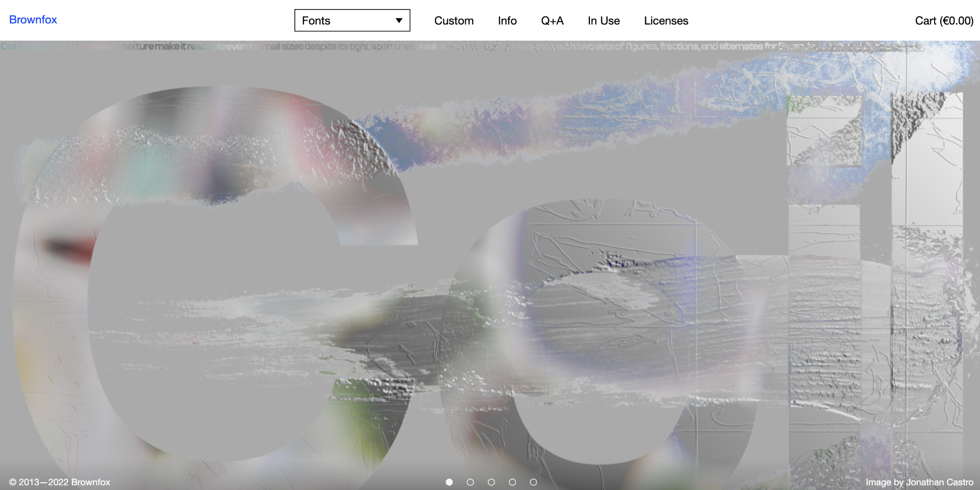980x490 pixels.
Task: Jump to the fourth slide dot
Action: pyautogui.click(x=512, y=482)
